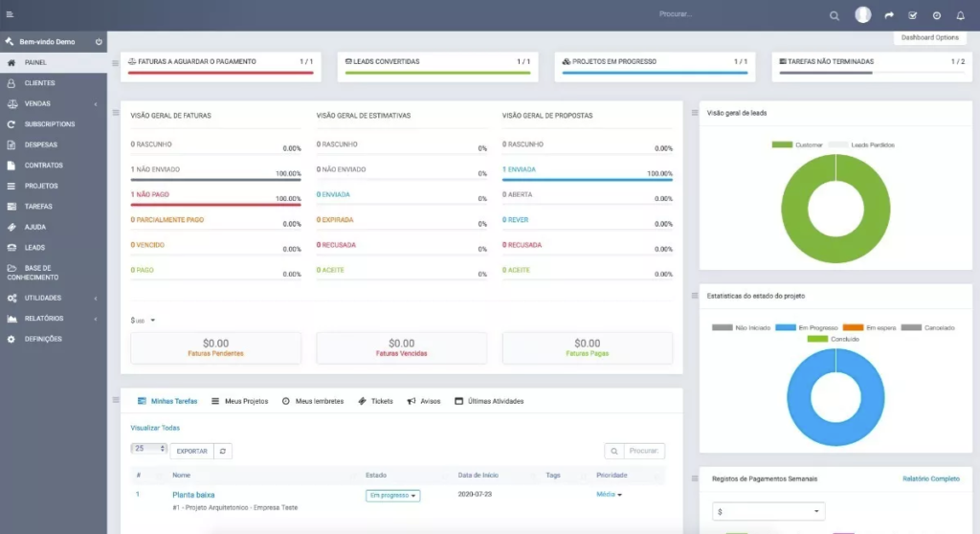Open the Relatório Completo link

(x=931, y=478)
